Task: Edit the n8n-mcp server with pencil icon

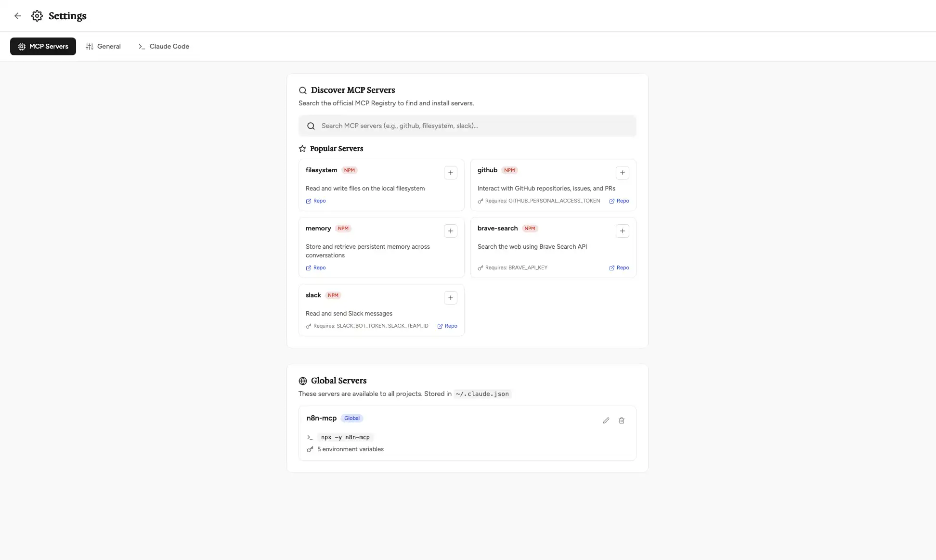Action: point(606,420)
